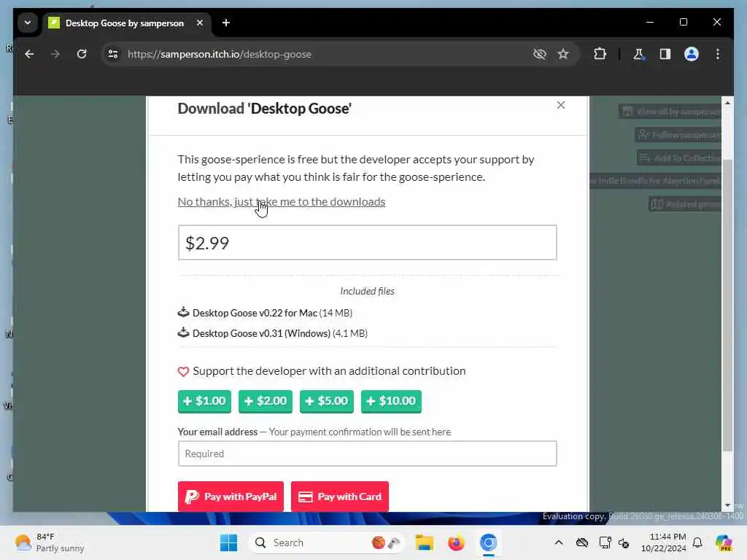Screen dimensions: 747x560
Task: Open Firefox from the taskbar
Action: 456,542
